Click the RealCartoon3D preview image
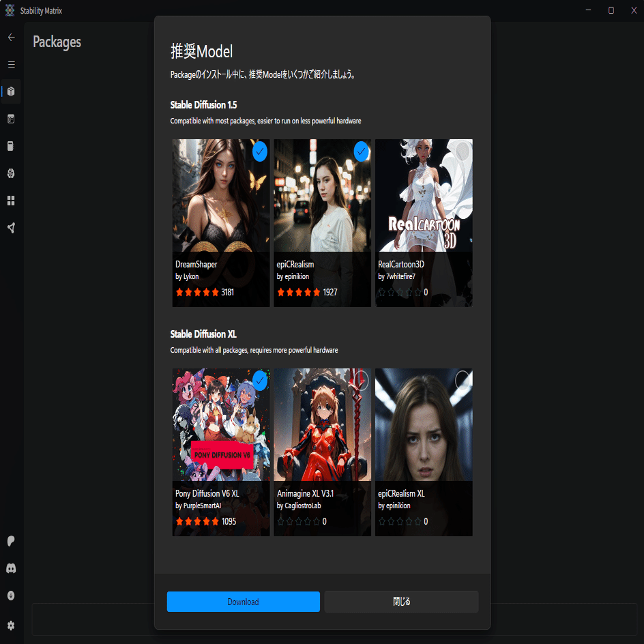 424,196
